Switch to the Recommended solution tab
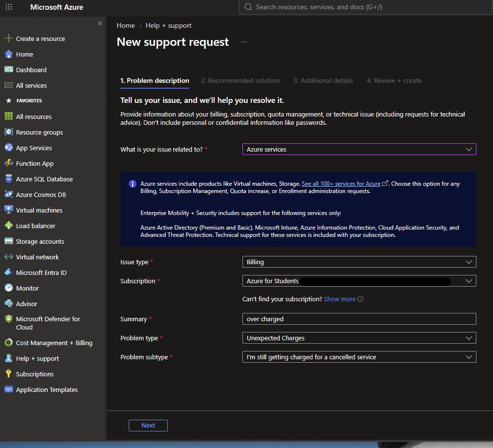The image size is (493, 448). tap(240, 81)
